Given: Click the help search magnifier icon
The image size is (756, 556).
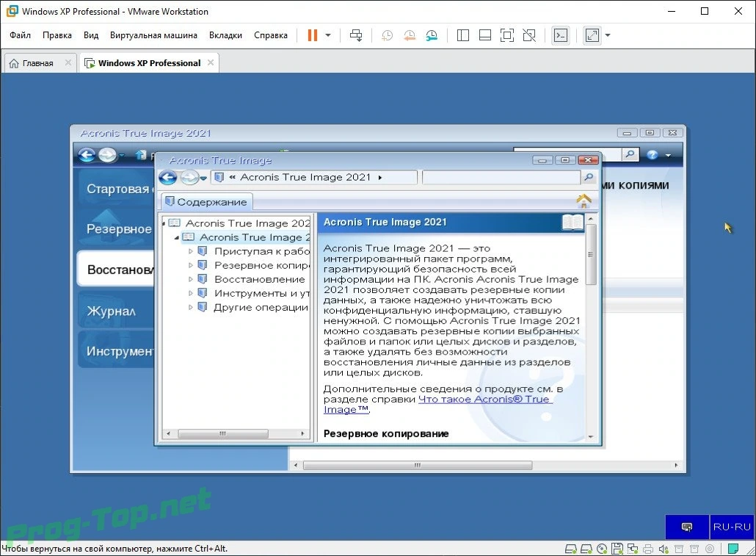Looking at the screenshot, I should click(589, 177).
